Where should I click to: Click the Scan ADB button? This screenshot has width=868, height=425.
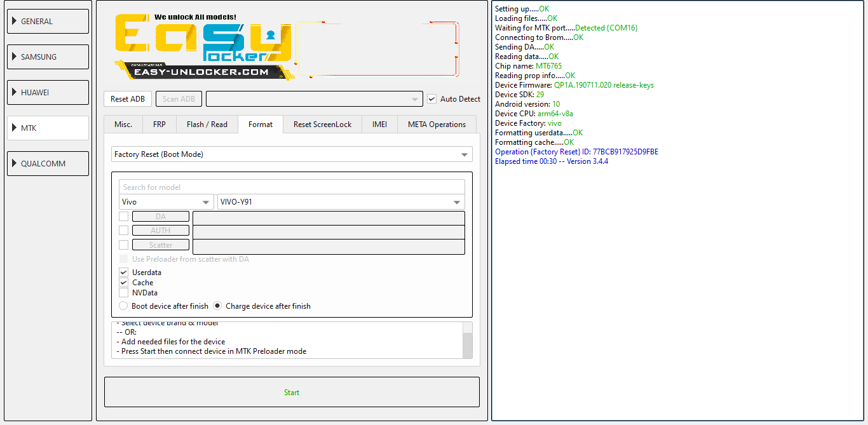click(x=179, y=98)
